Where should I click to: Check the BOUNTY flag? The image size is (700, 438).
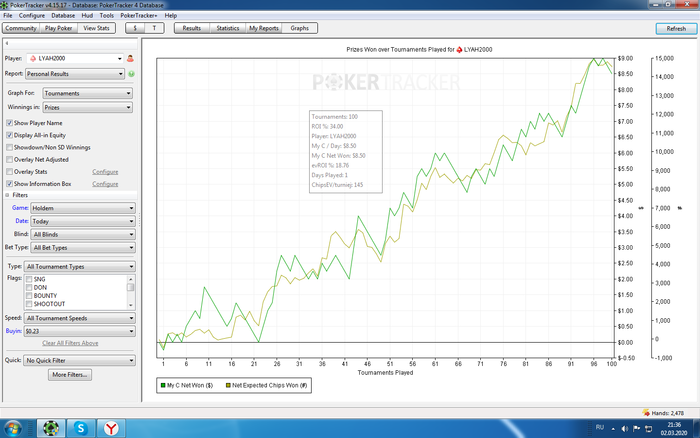(29, 296)
